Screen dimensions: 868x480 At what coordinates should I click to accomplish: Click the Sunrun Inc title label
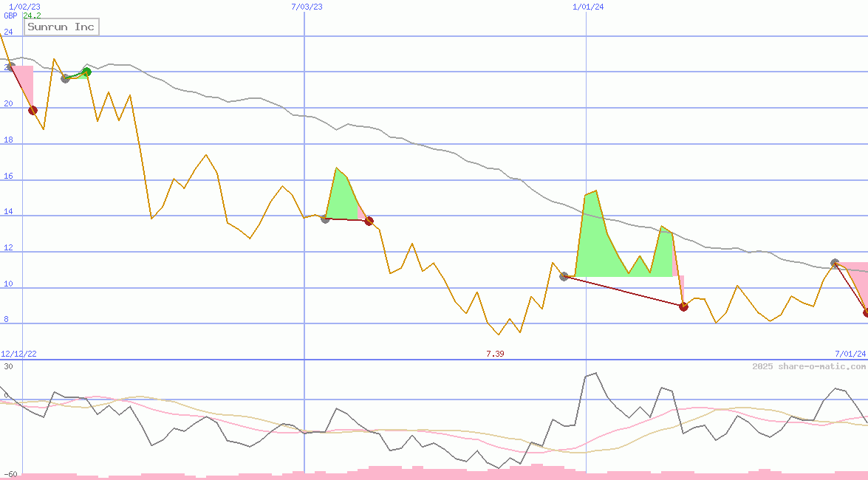(61, 27)
